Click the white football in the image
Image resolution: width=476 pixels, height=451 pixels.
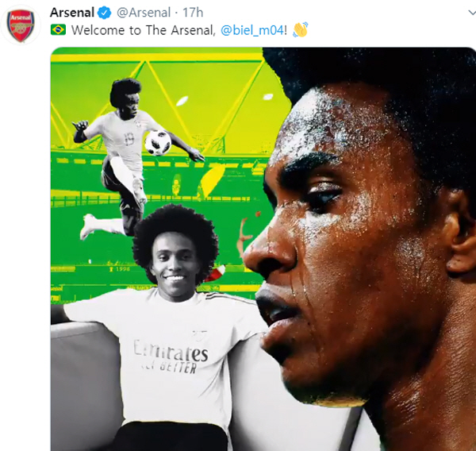(x=158, y=143)
